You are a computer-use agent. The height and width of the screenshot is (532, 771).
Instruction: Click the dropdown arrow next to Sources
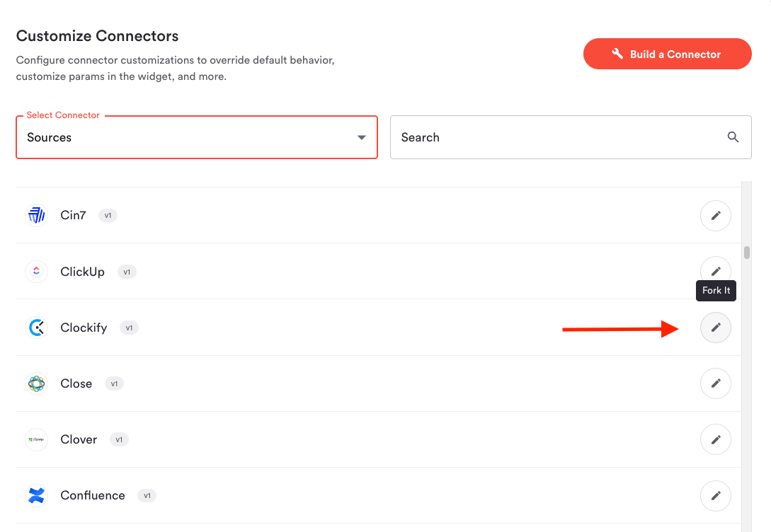(361, 137)
